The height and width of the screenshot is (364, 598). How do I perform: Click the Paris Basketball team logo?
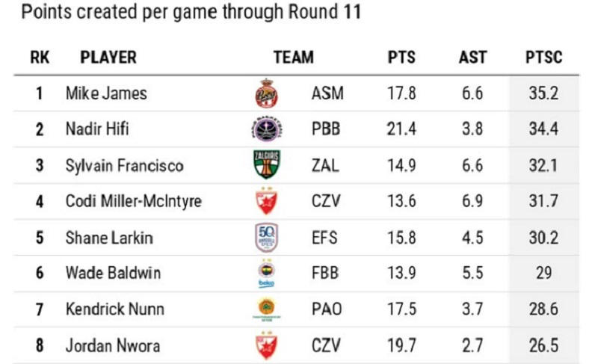click(267, 129)
